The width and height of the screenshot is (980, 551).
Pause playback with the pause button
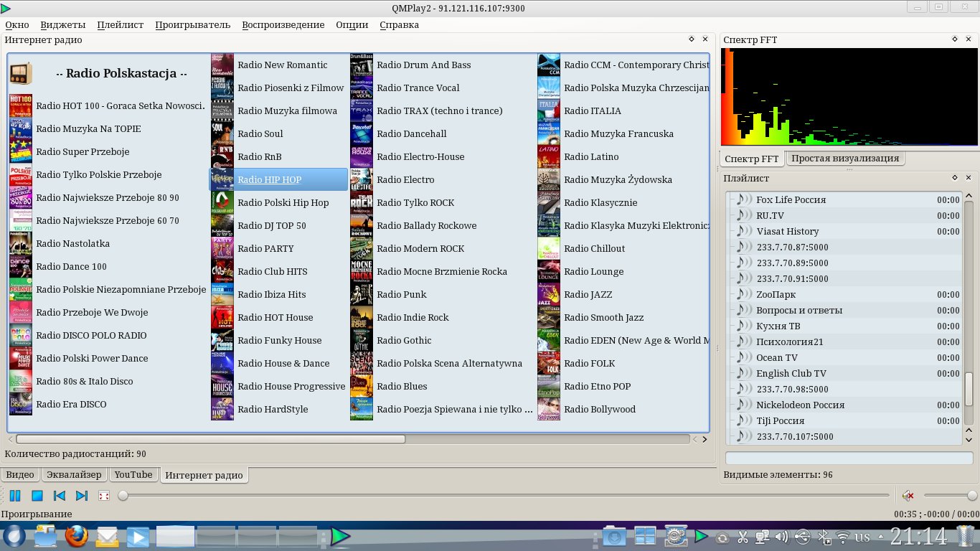(x=14, y=496)
